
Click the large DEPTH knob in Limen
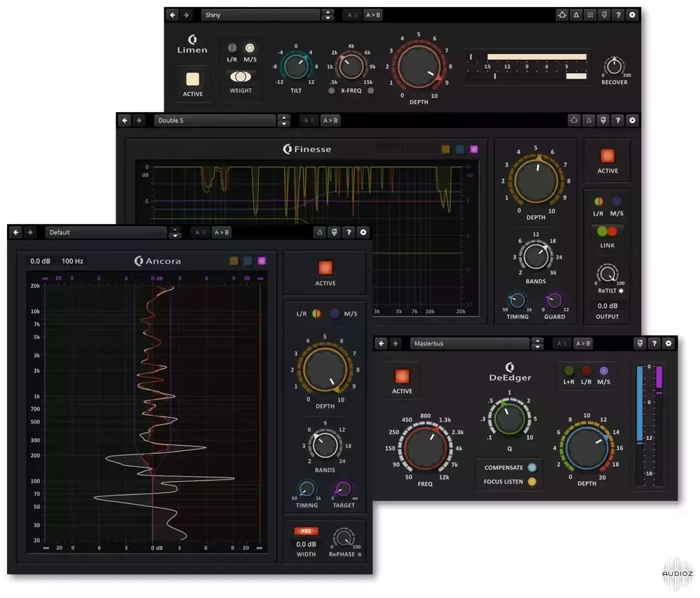pyautogui.click(x=419, y=67)
